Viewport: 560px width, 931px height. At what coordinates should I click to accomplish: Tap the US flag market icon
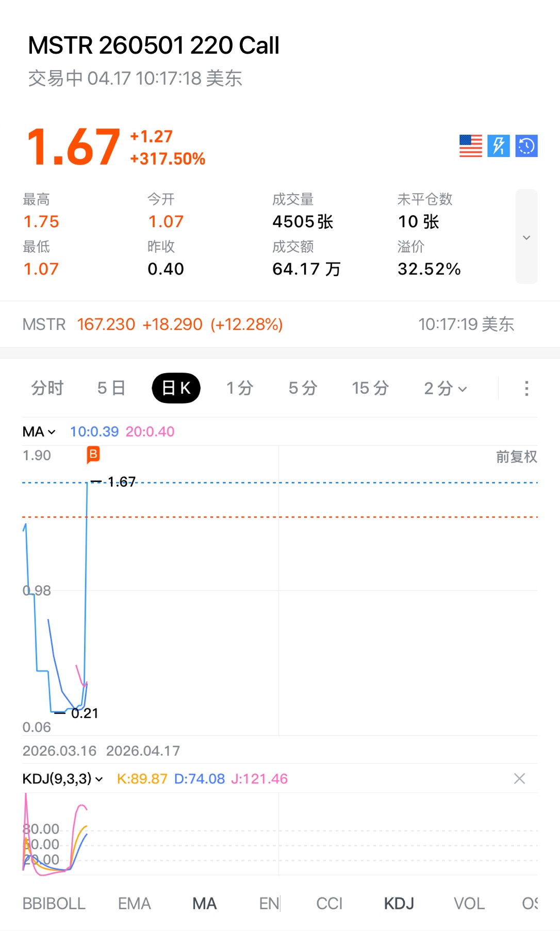[x=470, y=146]
